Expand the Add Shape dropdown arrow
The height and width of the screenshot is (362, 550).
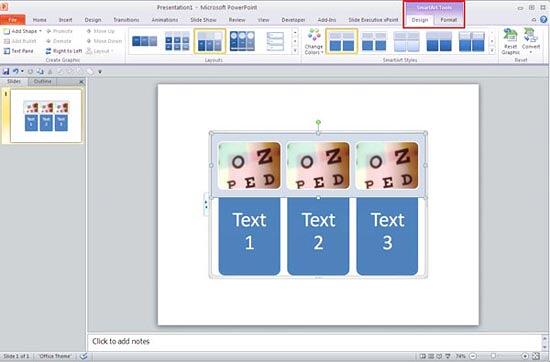pos(40,31)
